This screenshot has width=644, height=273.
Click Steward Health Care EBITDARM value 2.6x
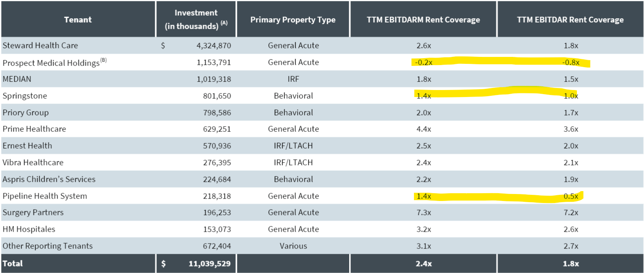coord(424,45)
